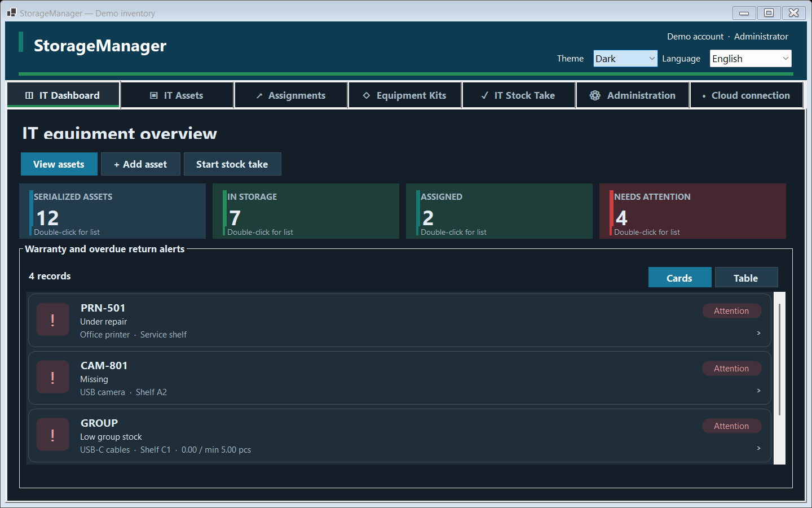
Task: Click the IT Assets tab icon
Action: (154, 95)
